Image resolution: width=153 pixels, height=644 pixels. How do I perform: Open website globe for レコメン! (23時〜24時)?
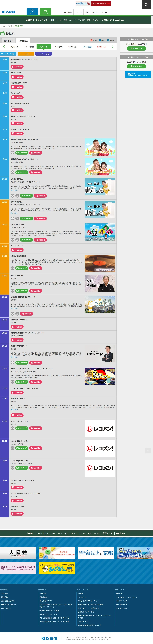[x=12, y=448]
